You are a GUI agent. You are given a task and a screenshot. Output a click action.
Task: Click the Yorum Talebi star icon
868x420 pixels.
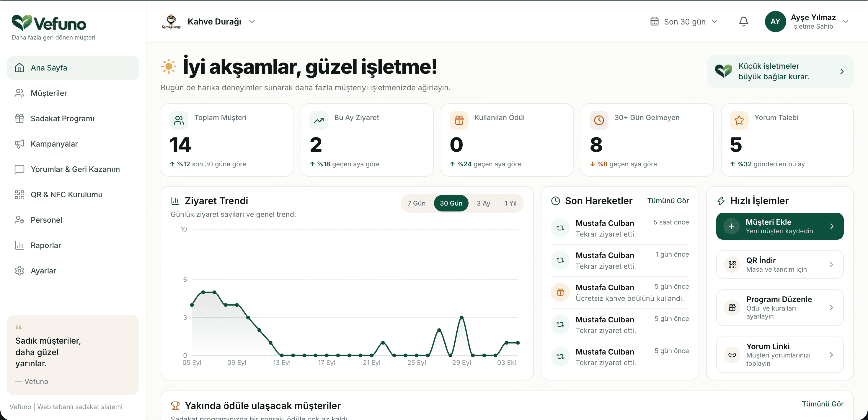739,120
